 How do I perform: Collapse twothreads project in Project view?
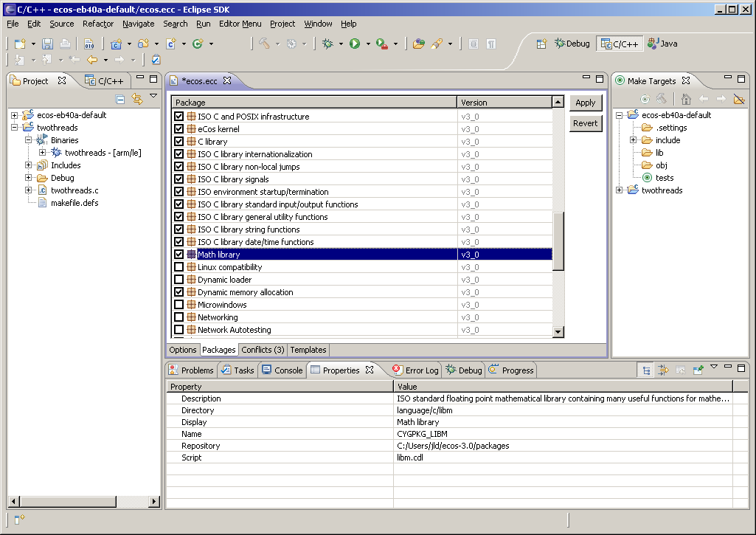click(15, 128)
